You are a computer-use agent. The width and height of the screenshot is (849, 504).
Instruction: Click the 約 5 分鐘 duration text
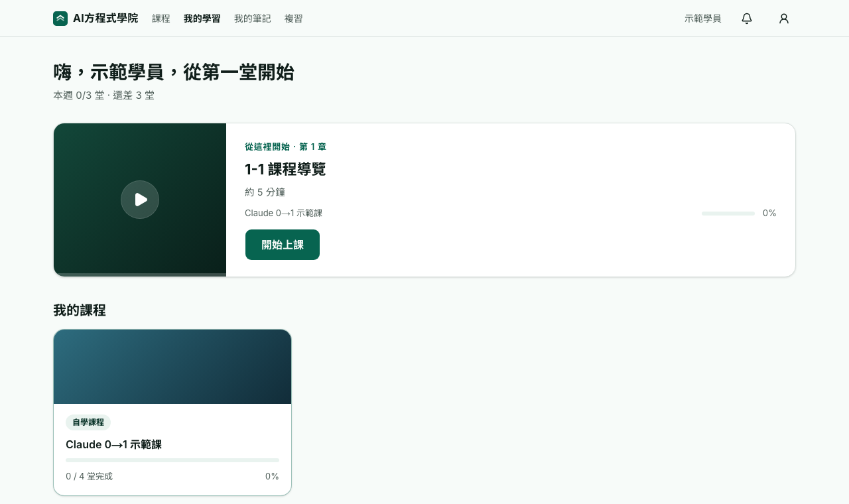click(265, 192)
